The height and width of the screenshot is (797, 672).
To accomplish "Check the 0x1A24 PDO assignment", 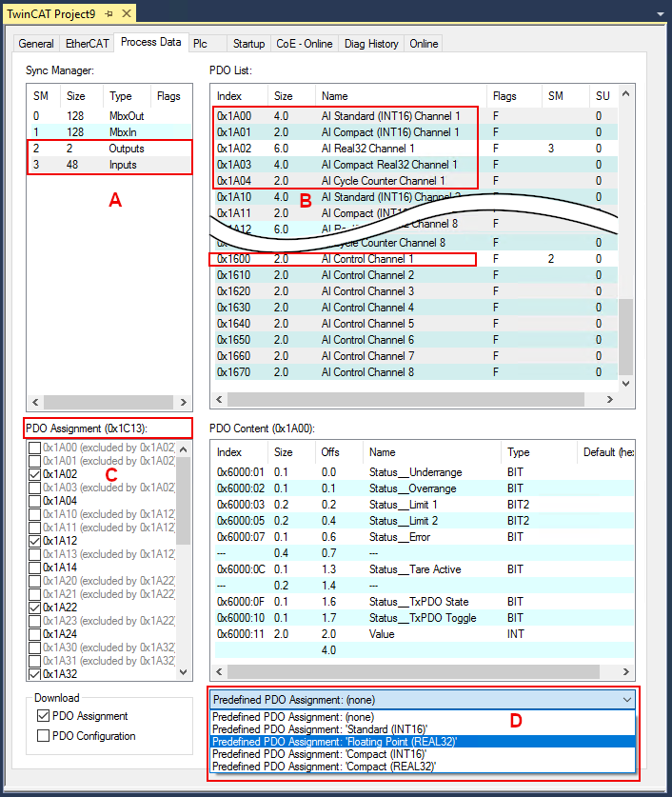I will (x=35, y=634).
